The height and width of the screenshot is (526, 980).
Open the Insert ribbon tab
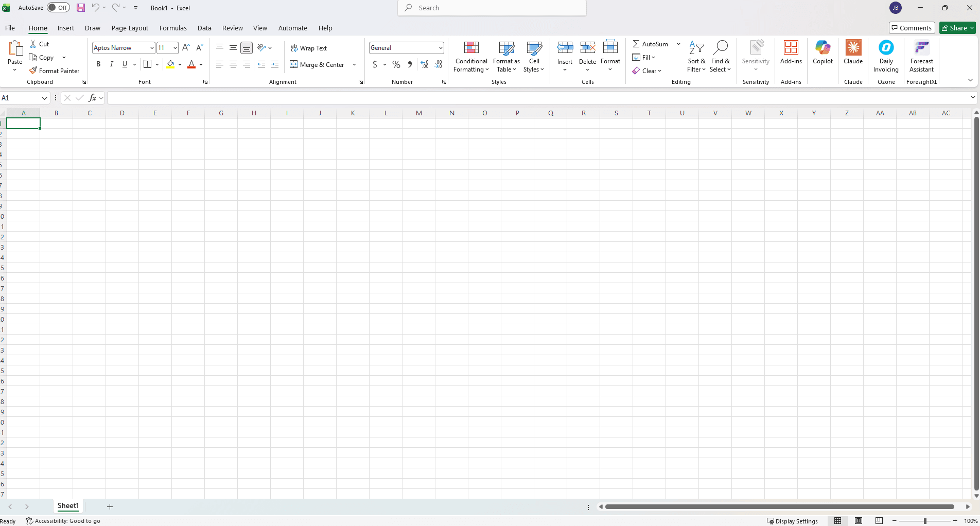coord(65,28)
